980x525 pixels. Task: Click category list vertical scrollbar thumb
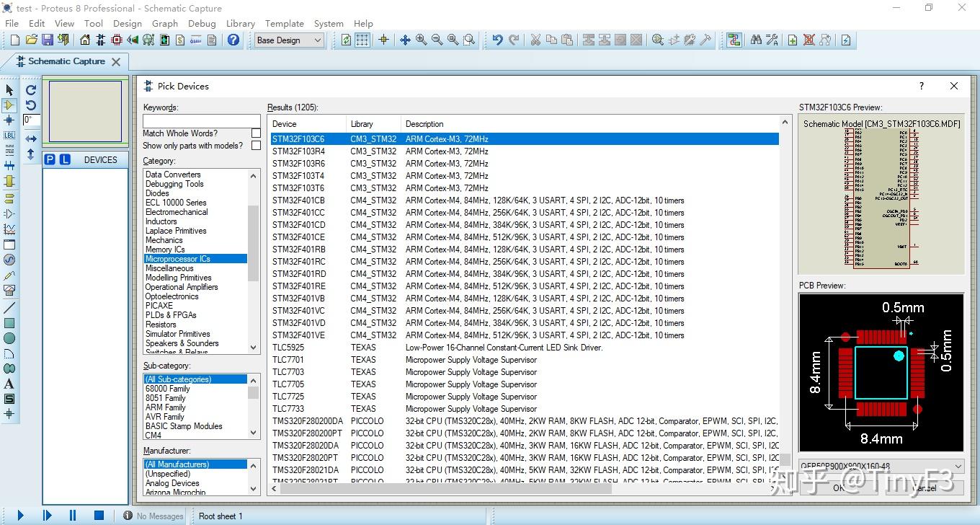pos(253,243)
